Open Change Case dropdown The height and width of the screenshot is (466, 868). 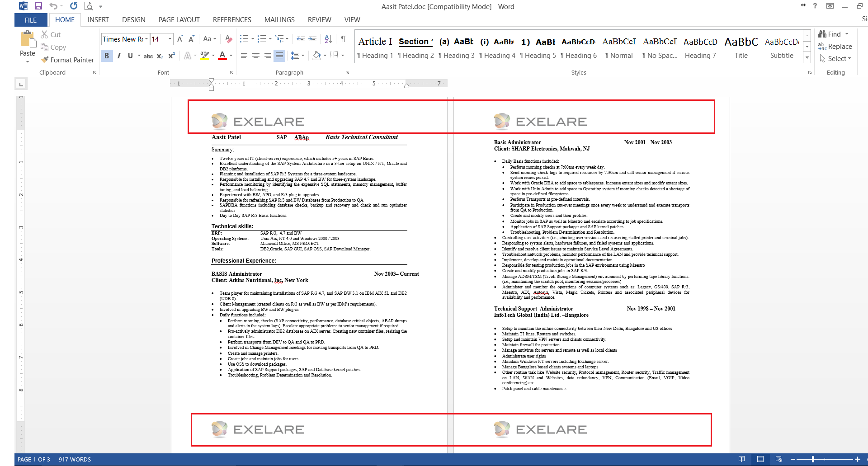pyautogui.click(x=209, y=39)
